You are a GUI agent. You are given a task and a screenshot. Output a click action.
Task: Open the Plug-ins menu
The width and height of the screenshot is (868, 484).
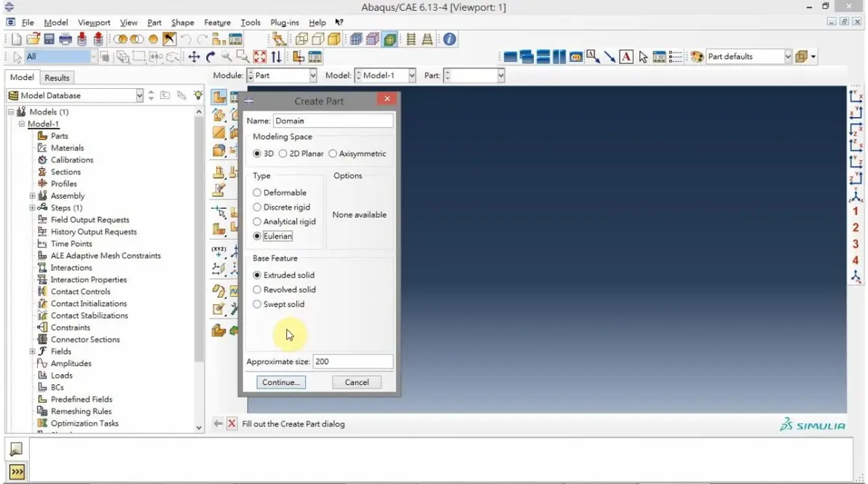click(x=285, y=23)
